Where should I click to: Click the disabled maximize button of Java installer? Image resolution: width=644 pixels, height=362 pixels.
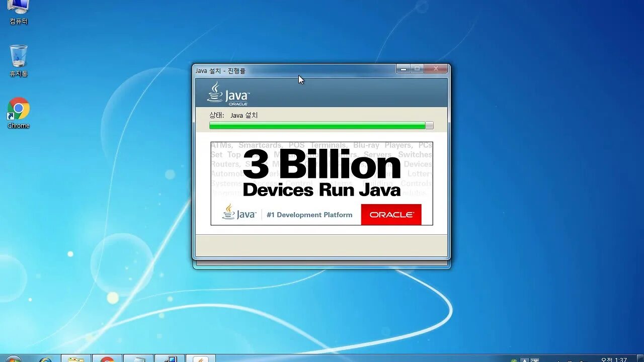point(417,69)
